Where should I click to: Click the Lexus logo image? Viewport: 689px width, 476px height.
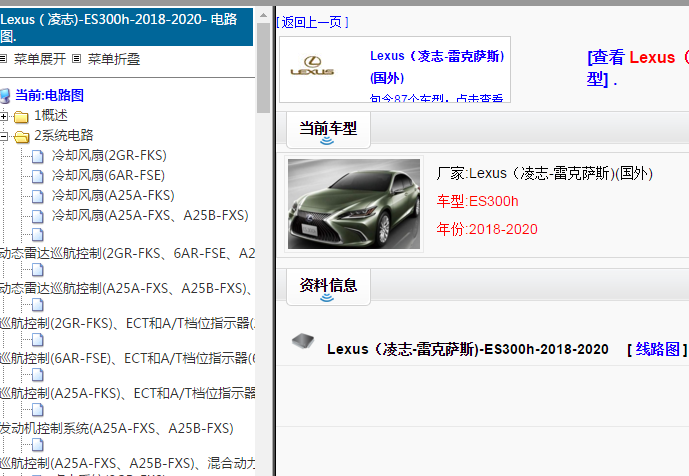[312, 66]
